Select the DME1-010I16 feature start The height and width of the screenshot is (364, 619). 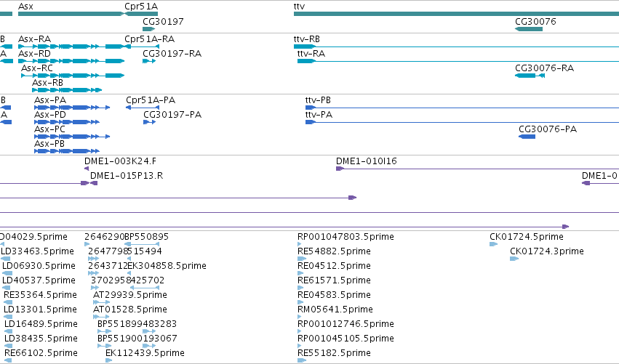340,169
